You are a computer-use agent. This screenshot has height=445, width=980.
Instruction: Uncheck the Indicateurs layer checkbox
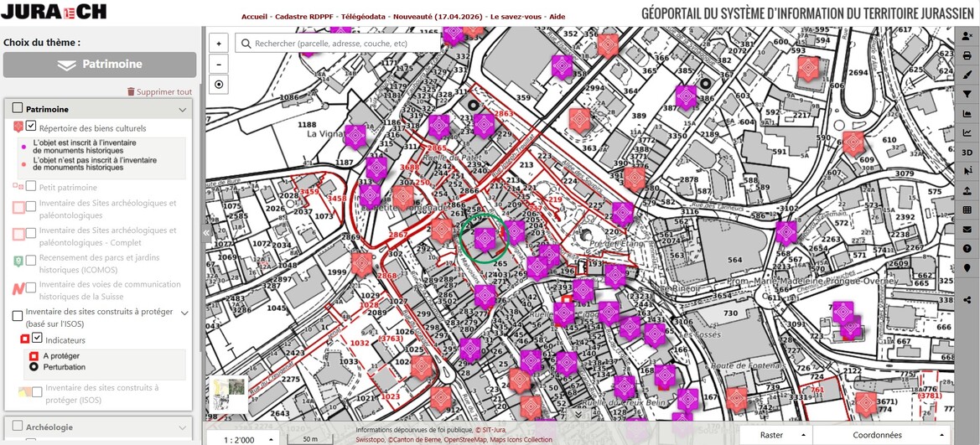(37, 339)
